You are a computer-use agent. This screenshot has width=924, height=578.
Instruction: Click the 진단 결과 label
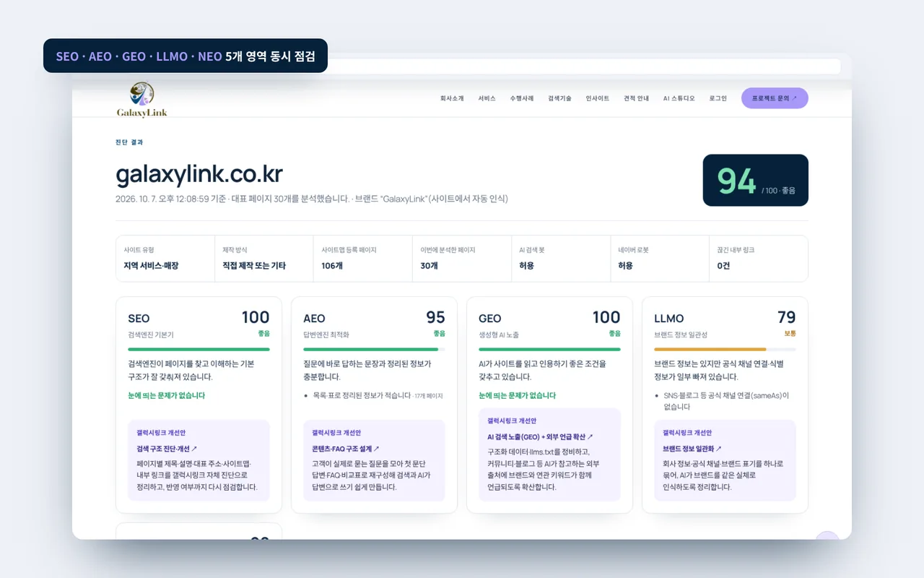pos(129,142)
